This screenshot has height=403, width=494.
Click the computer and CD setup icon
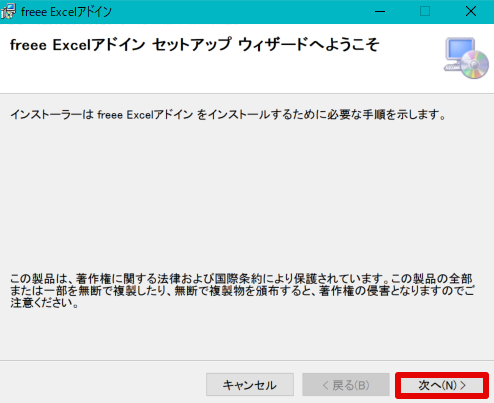click(x=466, y=58)
